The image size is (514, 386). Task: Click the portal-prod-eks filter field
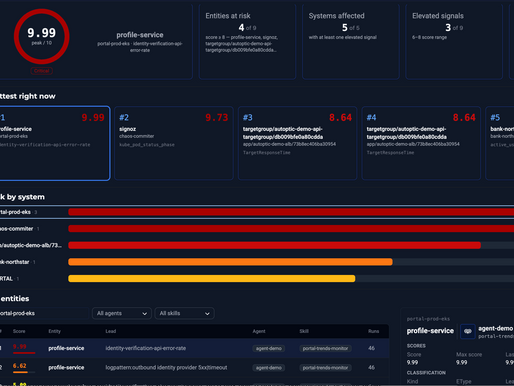point(44,313)
